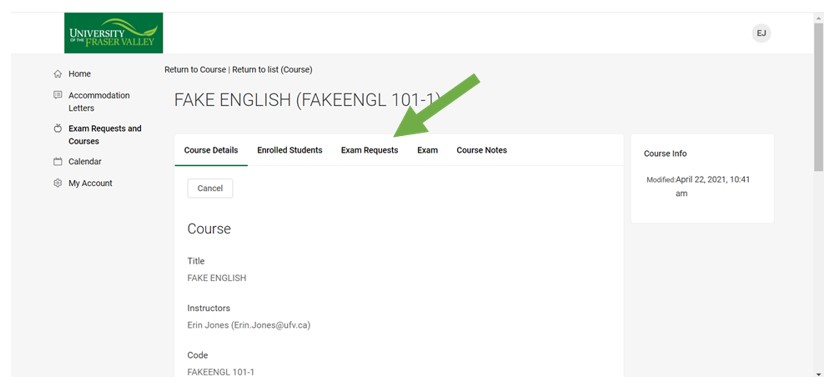The height and width of the screenshot is (389, 839).
Task: Click the Instructors field label
Action: coord(209,308)
